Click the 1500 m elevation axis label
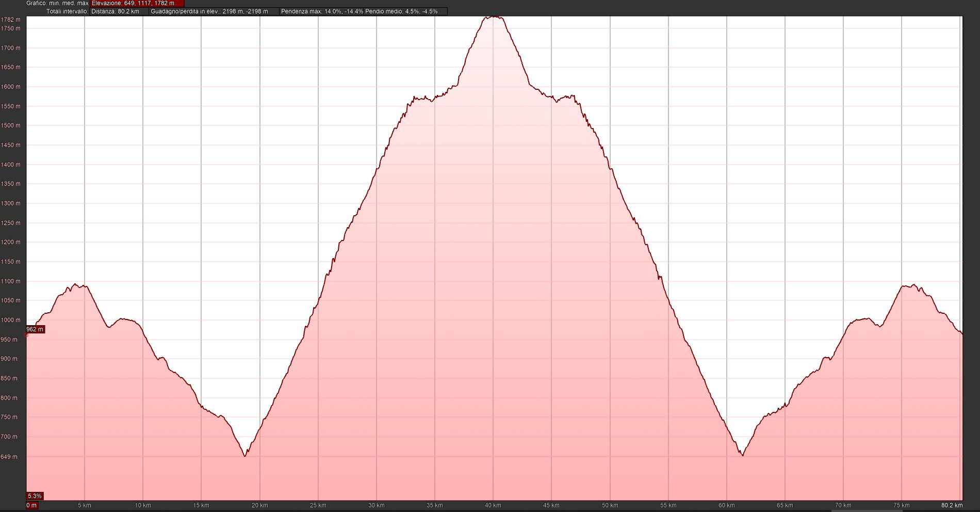The image size is (980, 512). [11, 125]
